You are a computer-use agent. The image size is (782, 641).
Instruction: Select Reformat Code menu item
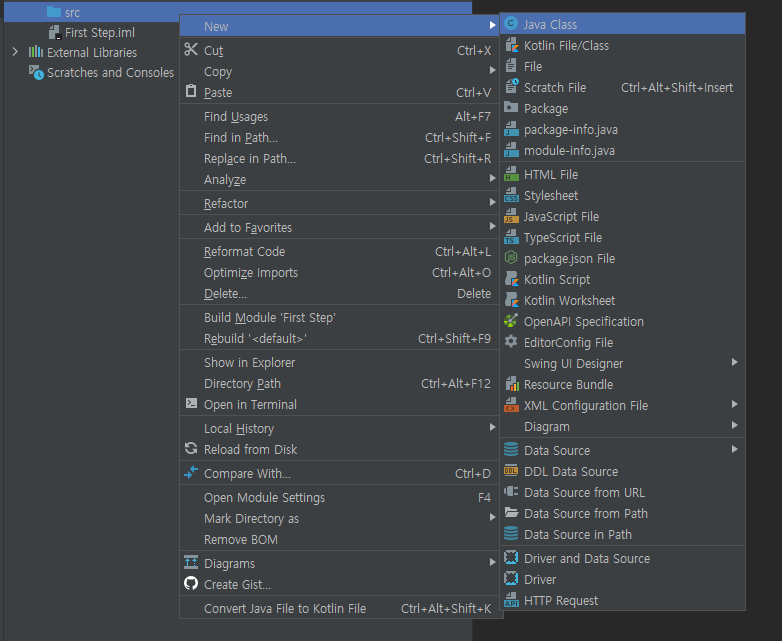point(339,252)
